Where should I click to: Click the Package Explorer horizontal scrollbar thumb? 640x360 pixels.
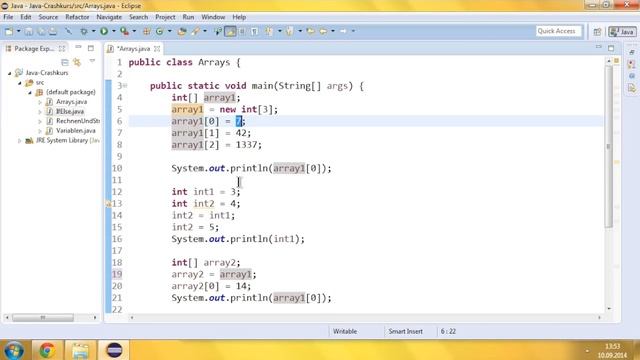(43, 318)
